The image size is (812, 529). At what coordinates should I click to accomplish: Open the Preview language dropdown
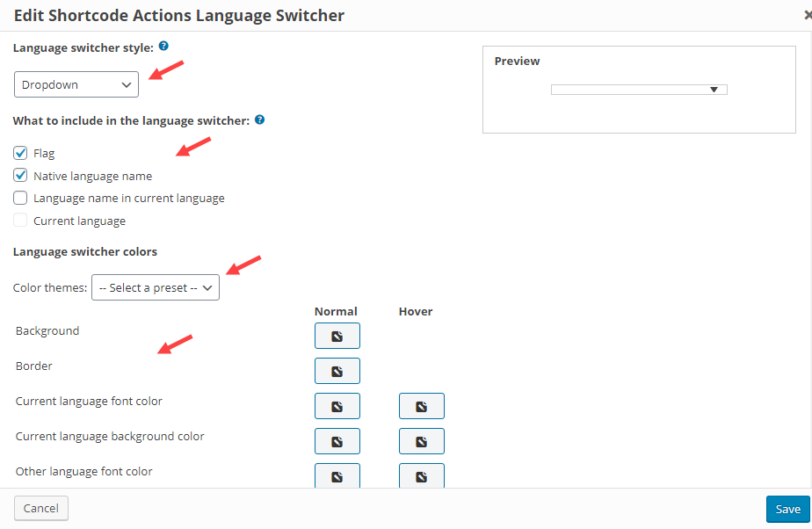click(x=639, y=90)
